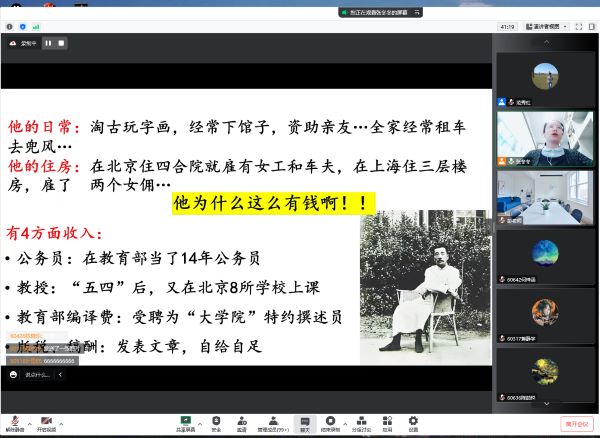Click the red Leave Meeting button

click(x=576, y=424)
